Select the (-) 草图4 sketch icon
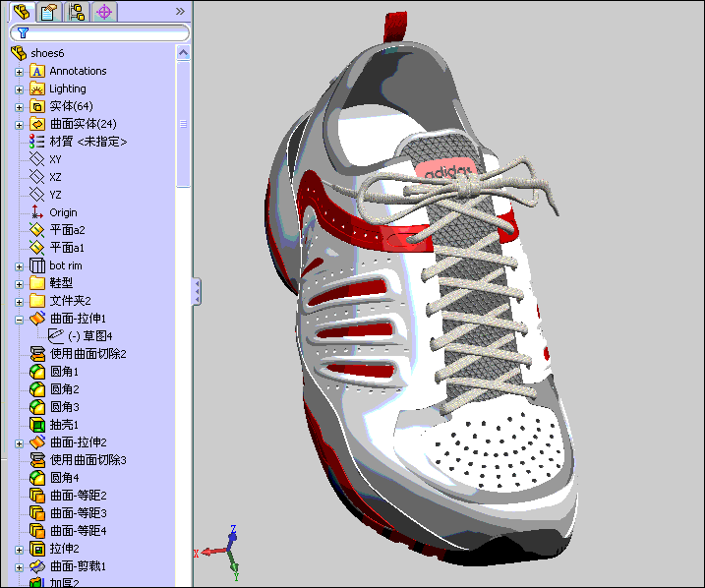Image resolution: width=705 pixels, height=588 pixels. tap(56, 336)
